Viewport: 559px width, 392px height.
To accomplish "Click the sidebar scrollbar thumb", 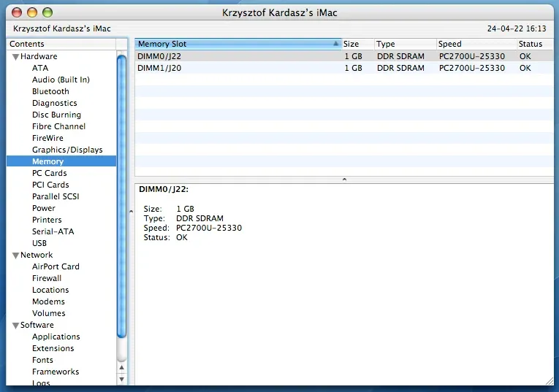I will point(121,196).
